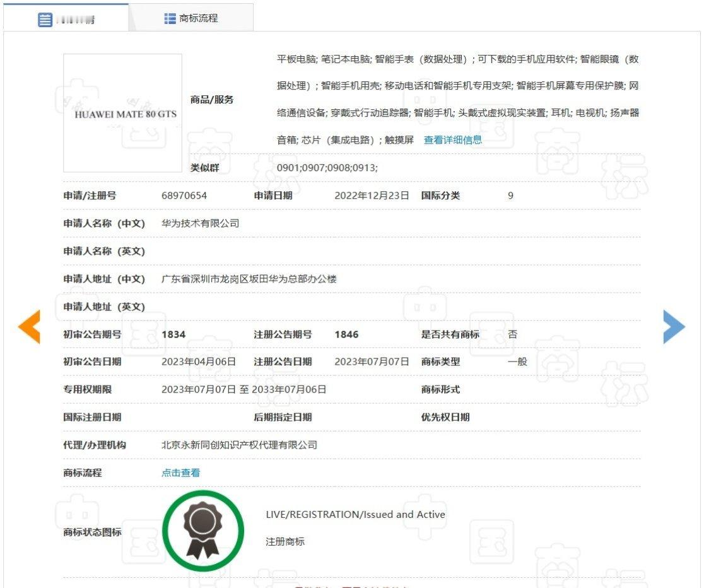The width and height of the screenshot is (704, 588).
Task: Select application date 2022年12月23日
Action: 372,196
